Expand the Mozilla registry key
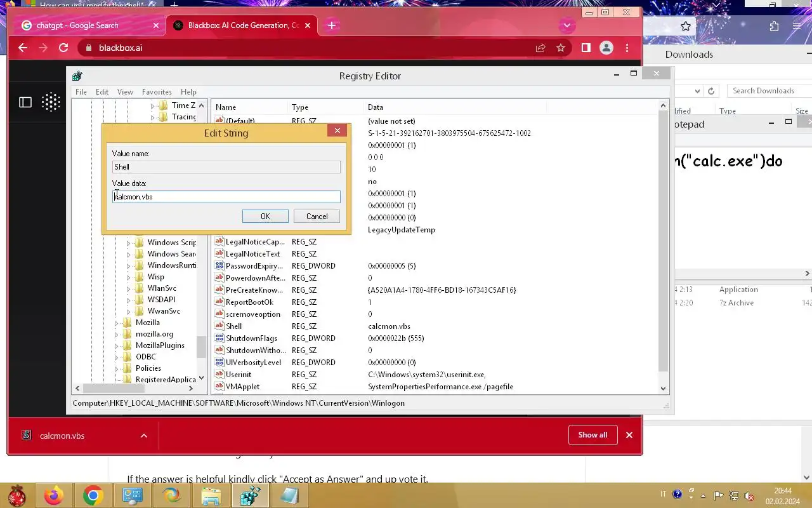This screenshot has width=812, height=508. pos(117,323)
